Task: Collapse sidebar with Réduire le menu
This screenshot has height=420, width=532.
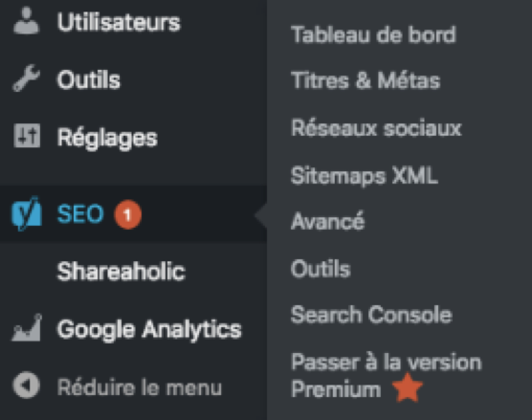Action: (140, 387)
